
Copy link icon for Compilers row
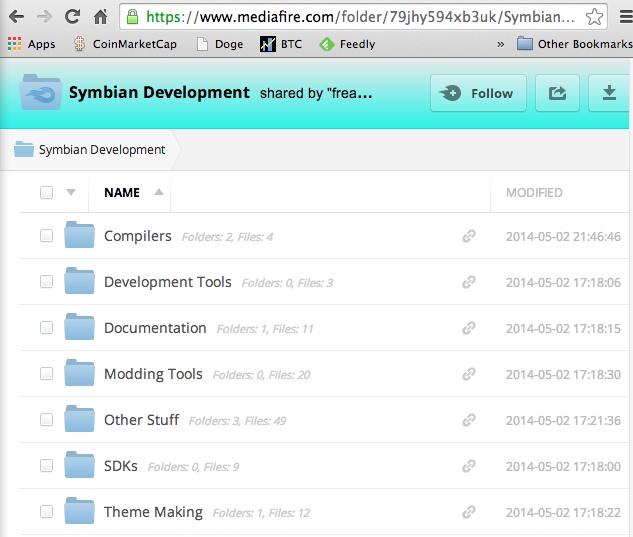point(469,236)
